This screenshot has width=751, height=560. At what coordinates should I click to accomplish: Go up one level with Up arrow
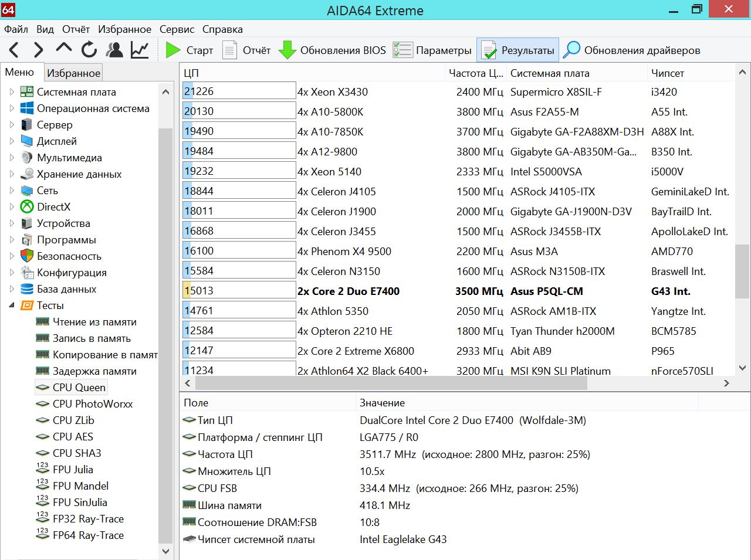pyautogui.click(x=63, y=48)
